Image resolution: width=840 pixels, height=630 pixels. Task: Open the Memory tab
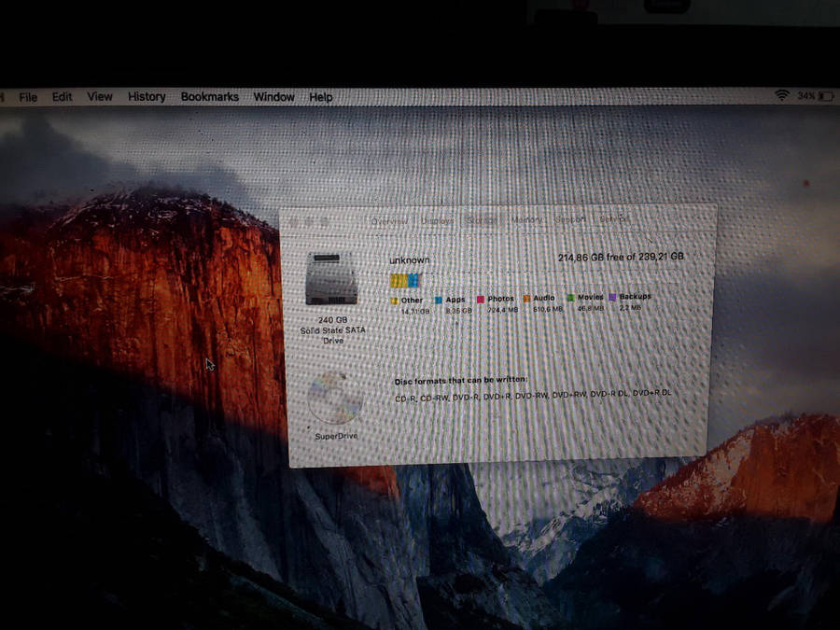526,220
